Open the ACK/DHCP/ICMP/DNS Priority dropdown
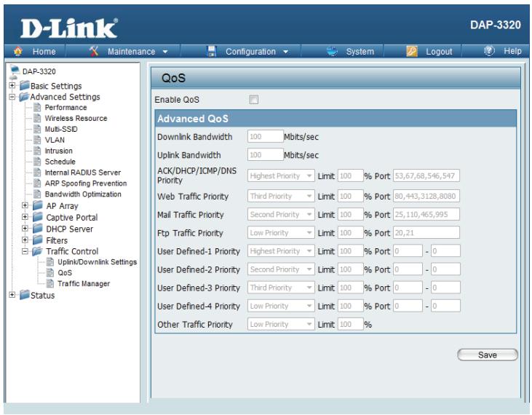Image resolution: width=532 pixels, height=415 pixels. pyautogui.click(x=281, y=175)
